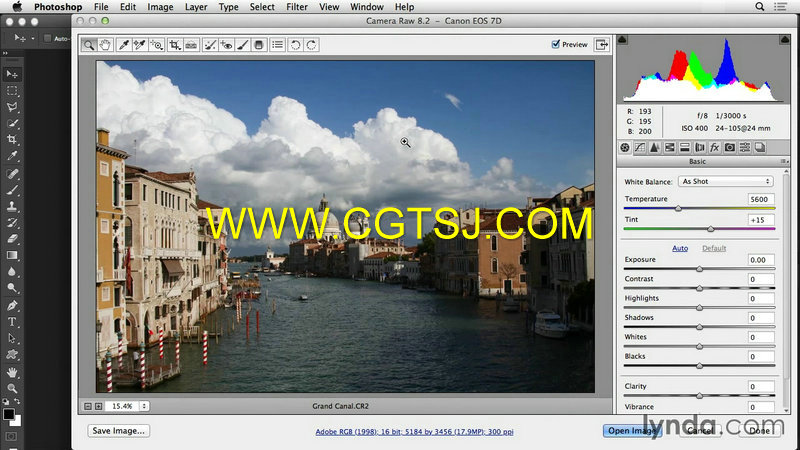Screen dimensions: 800x450
Task: Rotate image 90° counter-clockwise
Action: (x=295, y=45)
